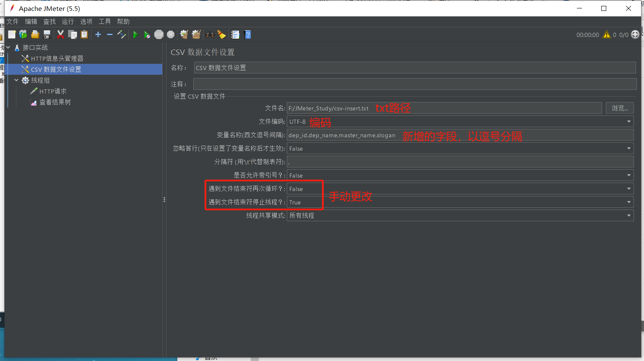Clear all results with the double broom icon
644x361 pixels.
pos(196,34)
